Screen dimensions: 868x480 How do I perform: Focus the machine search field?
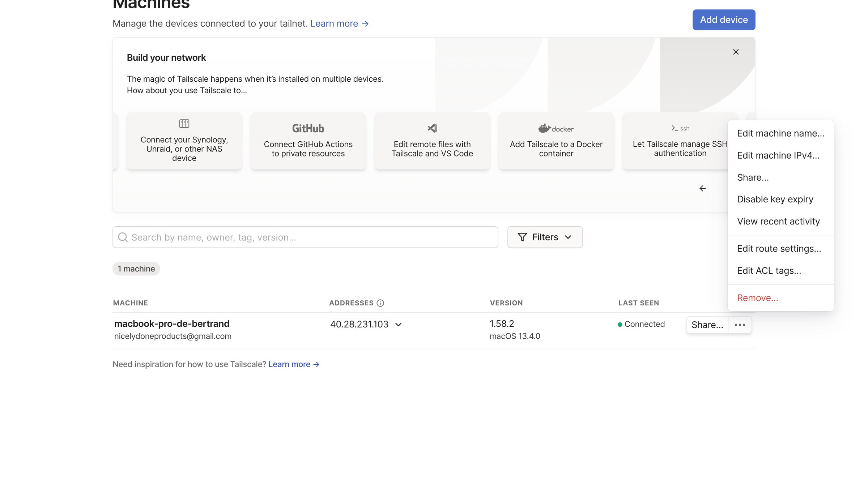click(305, 237)
